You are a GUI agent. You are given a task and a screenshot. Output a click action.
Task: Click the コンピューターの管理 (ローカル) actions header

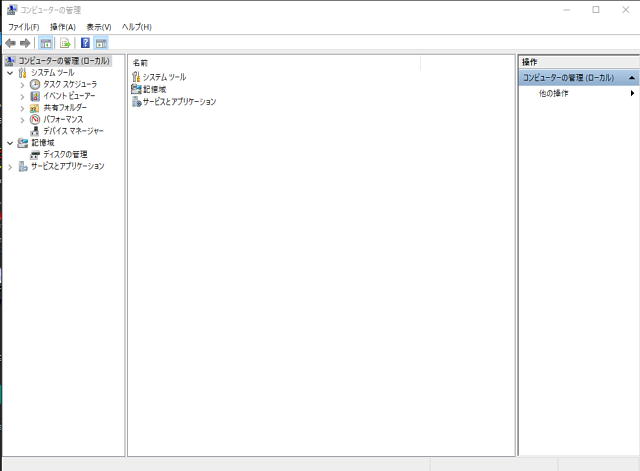[579, 78]
